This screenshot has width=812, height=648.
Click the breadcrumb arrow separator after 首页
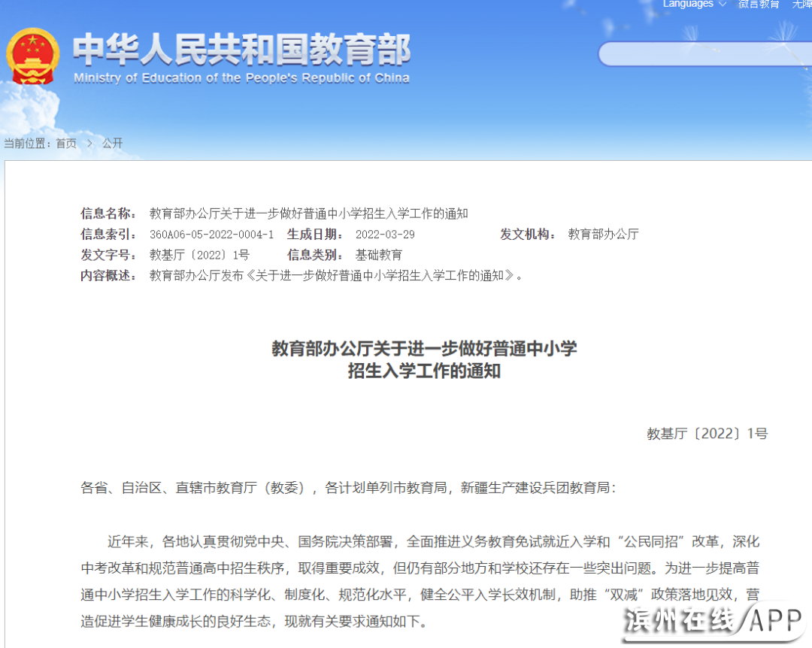(x=89, y=144)
